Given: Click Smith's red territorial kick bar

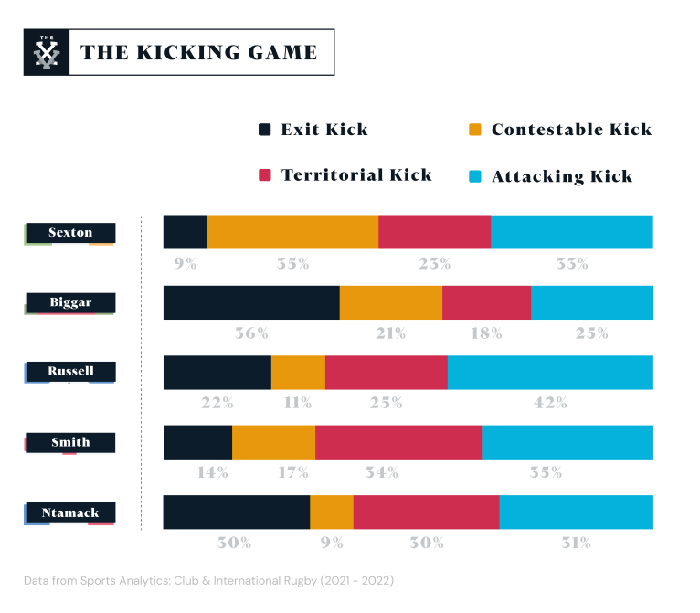Looking at the screenshot, I should click(x=398, y=442).
